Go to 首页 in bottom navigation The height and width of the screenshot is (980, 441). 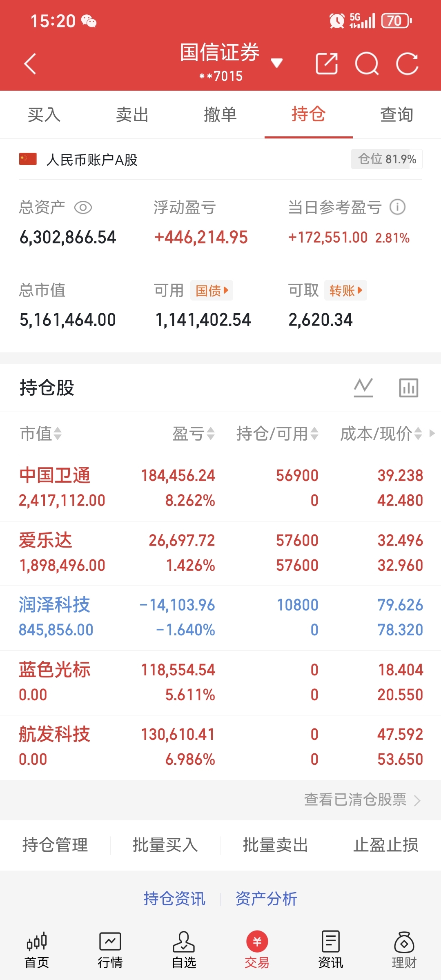37,950
